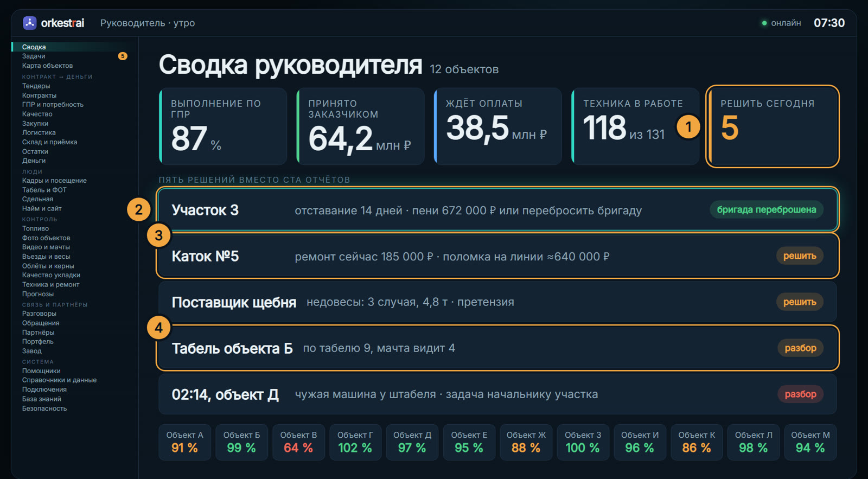Select the Объект Г 102 % tile
The width and height of the screenshot is (868, 479).
[355, 442]
